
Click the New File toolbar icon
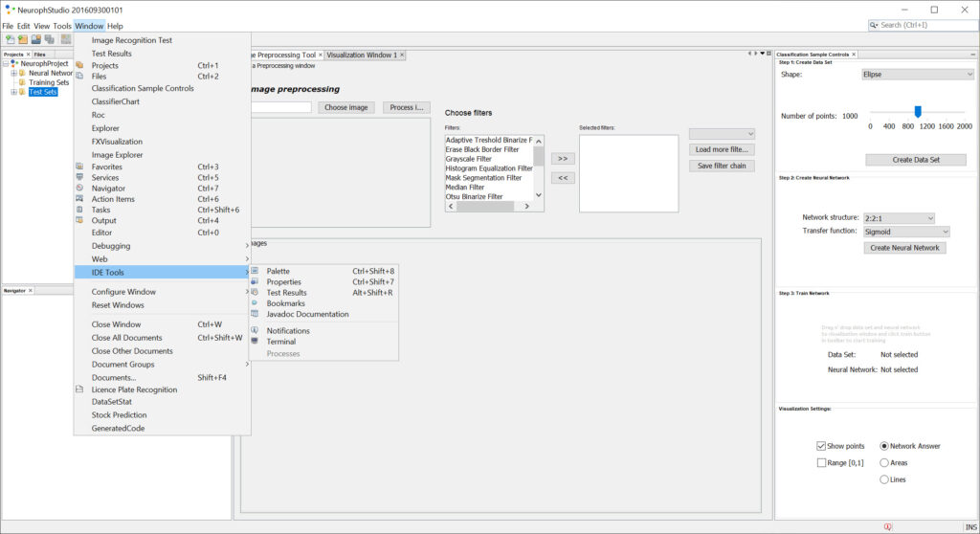(x=10, y=39)
